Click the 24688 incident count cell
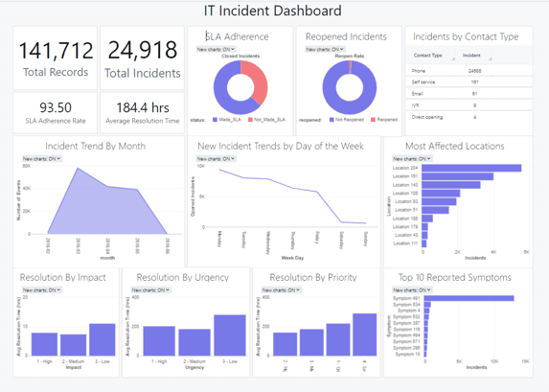 tap(475, 71)
